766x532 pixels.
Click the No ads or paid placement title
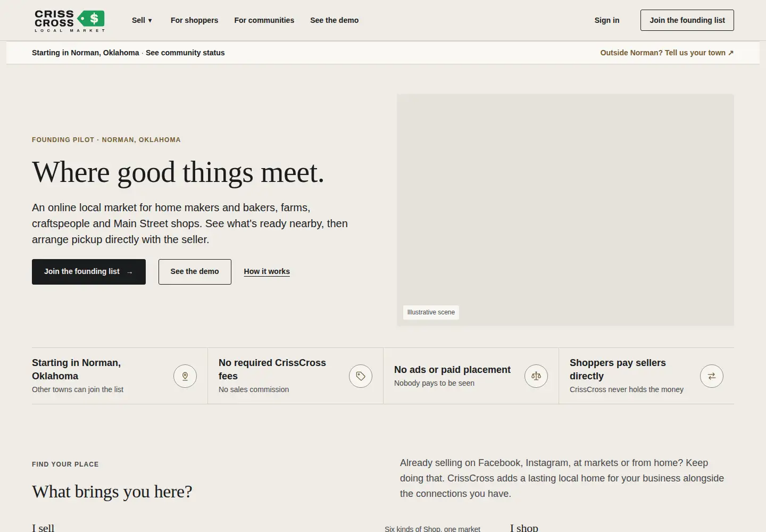pos(452,370)
